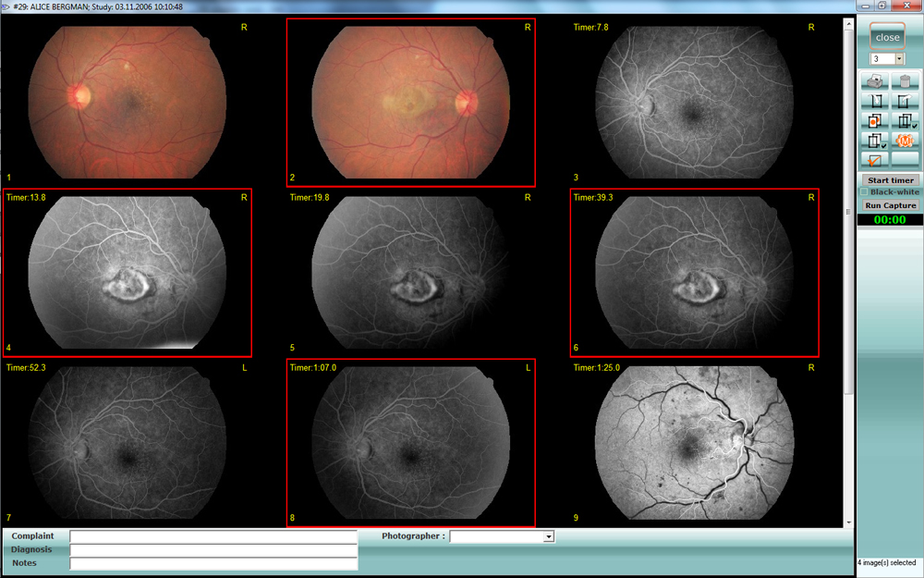The image size is (924, 578).
Task: Deselect angiogram thumbnail with Timer 13.8
Action: pyautogui.click(x=128, y=273)
